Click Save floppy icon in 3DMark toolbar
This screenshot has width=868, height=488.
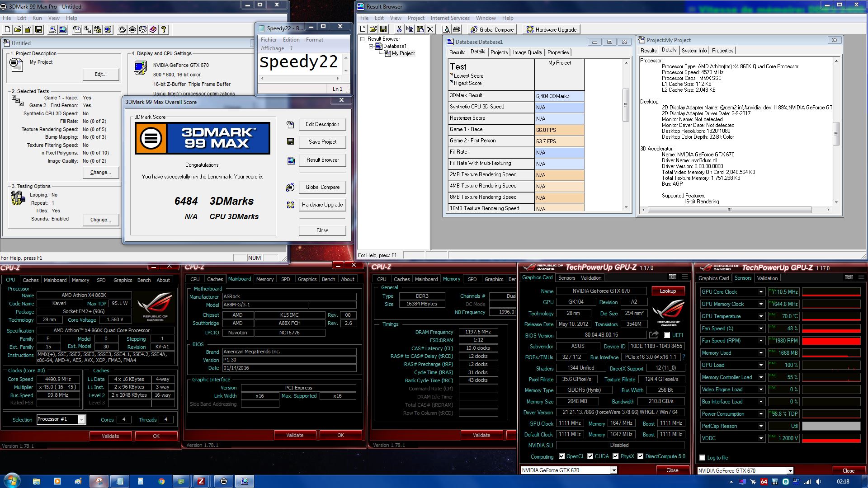click(x=39, y=30)
